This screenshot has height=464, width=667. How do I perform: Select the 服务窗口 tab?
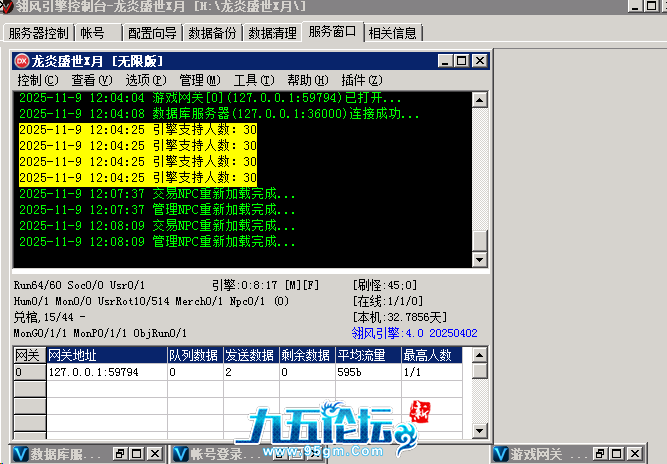point(333,32)
